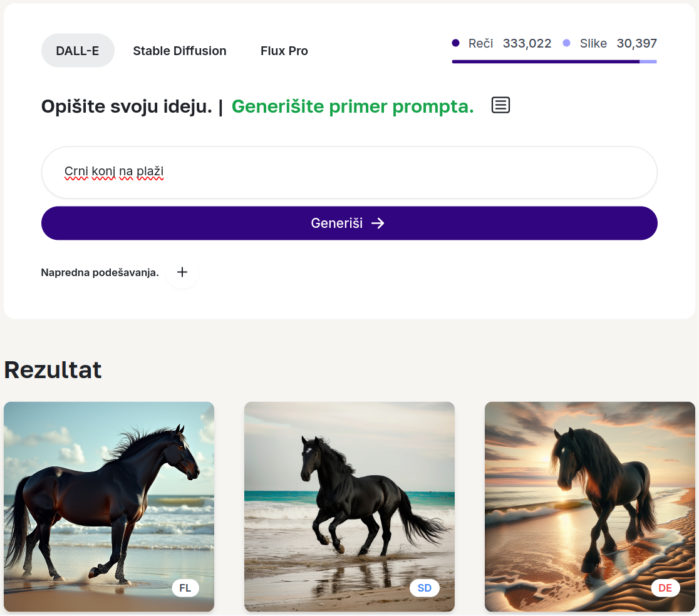Open the DALL-E sunset horse thumbnail
This screenshot has height=616, width=699.
click(x=590, y=501)
